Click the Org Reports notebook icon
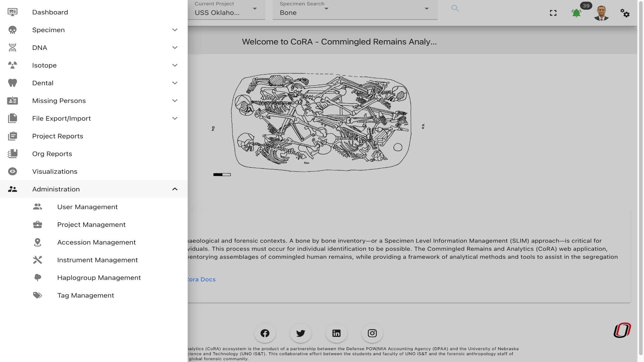644x362 pixels. click(12, 154)
